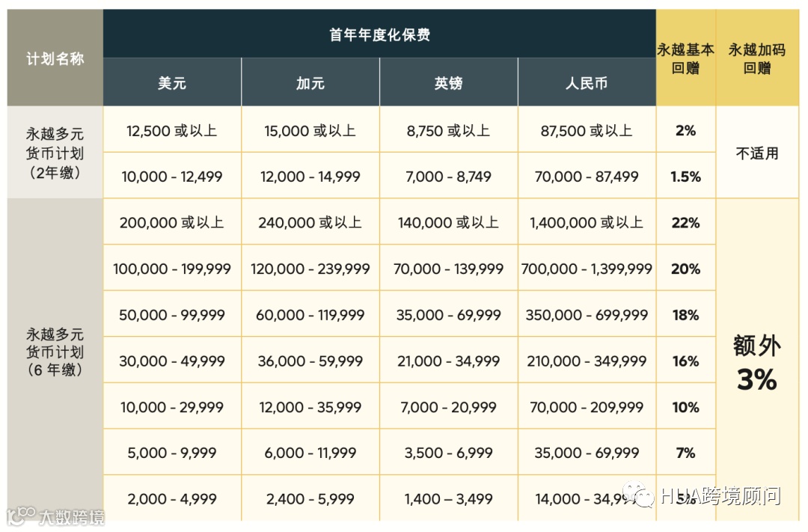Click the 永越基本回赠 header
This screenshot has width=808, height=532.
[686, 58]
